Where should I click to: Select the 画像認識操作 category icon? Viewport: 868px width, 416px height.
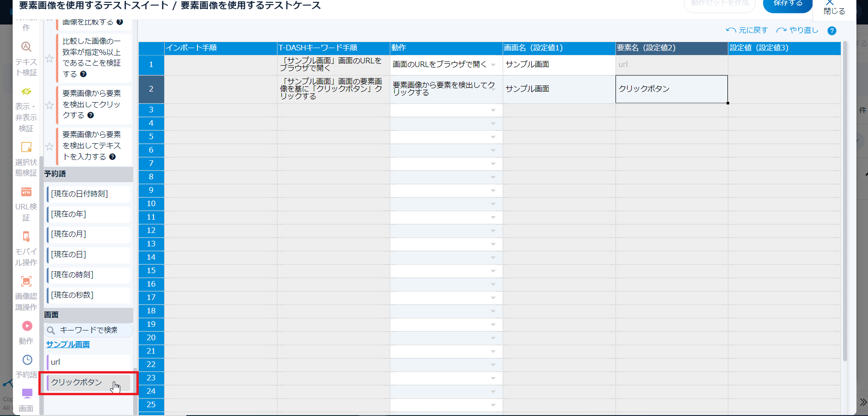[26, 281]
